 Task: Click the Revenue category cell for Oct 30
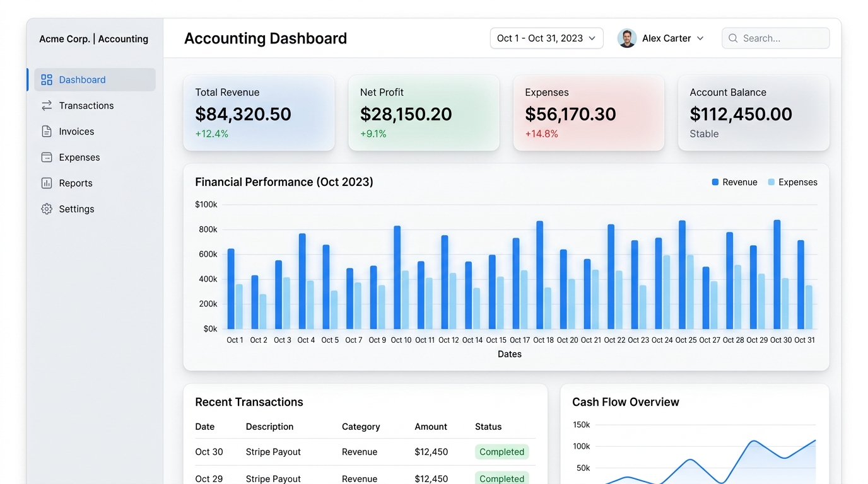click(360, 452)
